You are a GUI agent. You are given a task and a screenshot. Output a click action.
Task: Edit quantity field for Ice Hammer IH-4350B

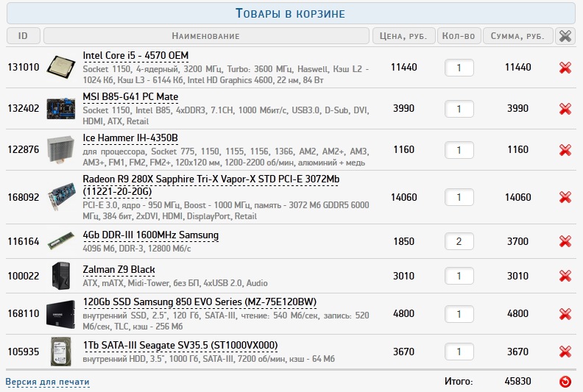[459, 150]
